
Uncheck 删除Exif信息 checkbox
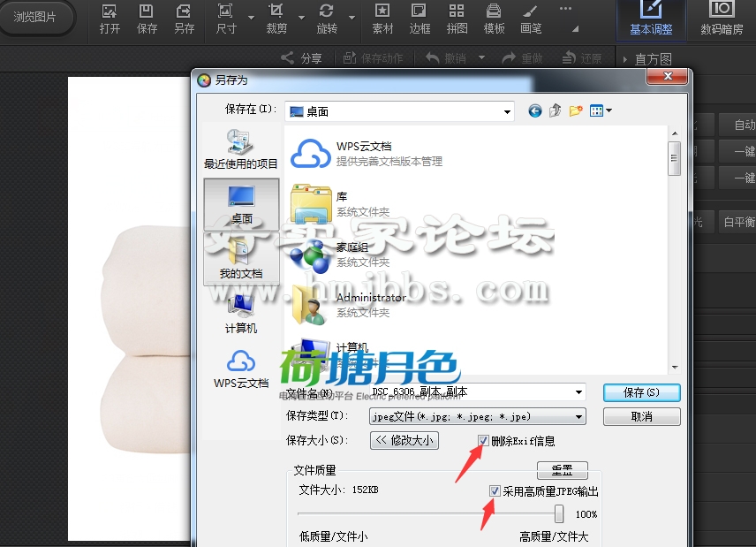coord(483,440)
